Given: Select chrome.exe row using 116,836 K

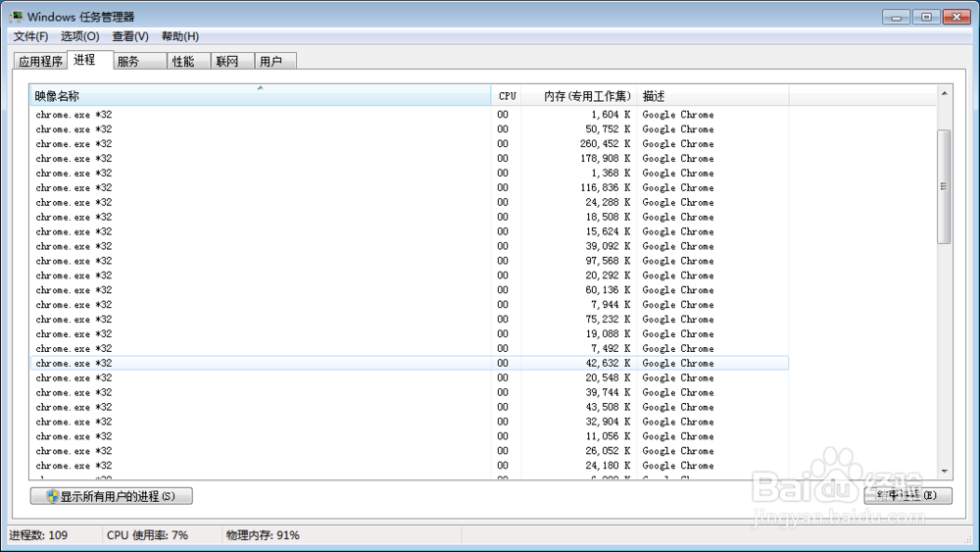Looking at the screenshot, I should coord(409,187).
